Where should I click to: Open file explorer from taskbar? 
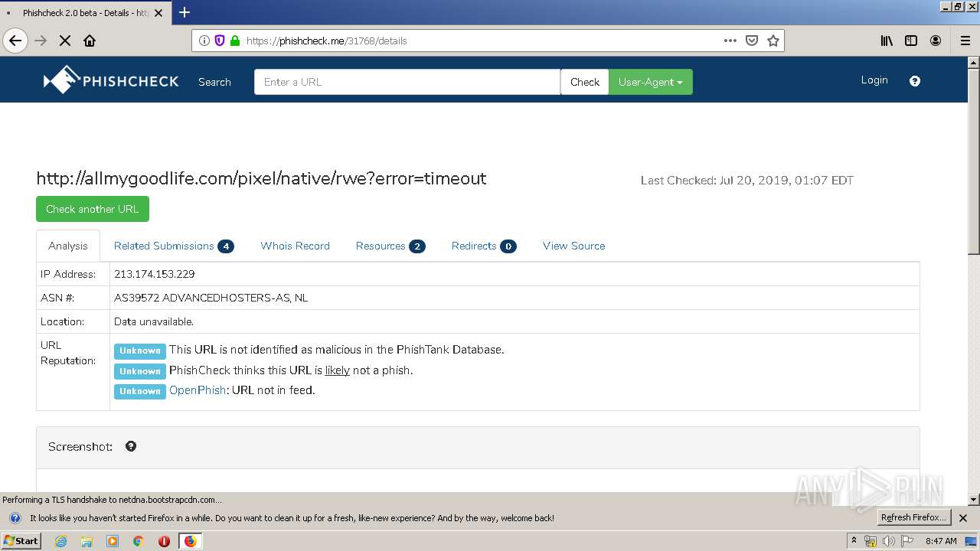(x=87, y=541)
